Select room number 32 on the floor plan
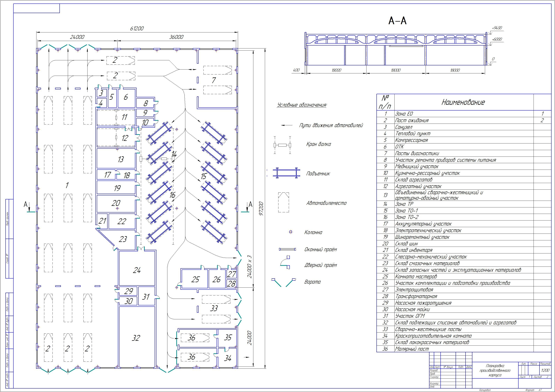The height and width of the screenshot is (392, 555). point(136,338)
